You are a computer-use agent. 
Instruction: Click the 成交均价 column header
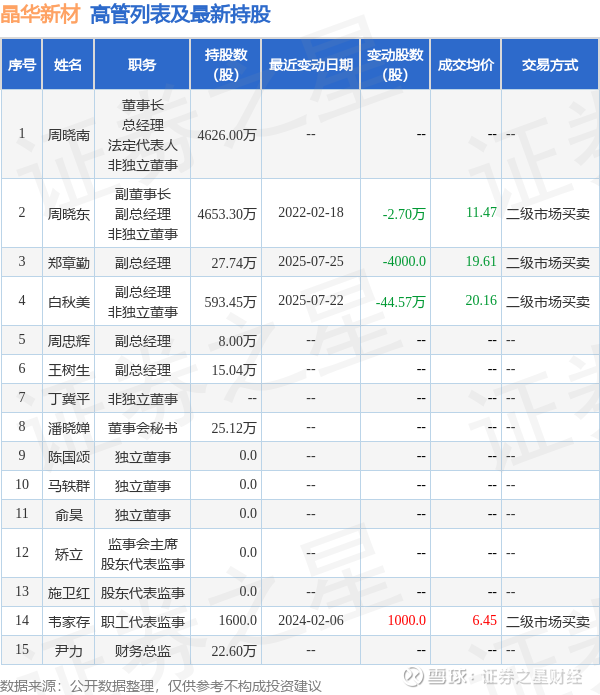pyautogui.click(x=466, y=65)
